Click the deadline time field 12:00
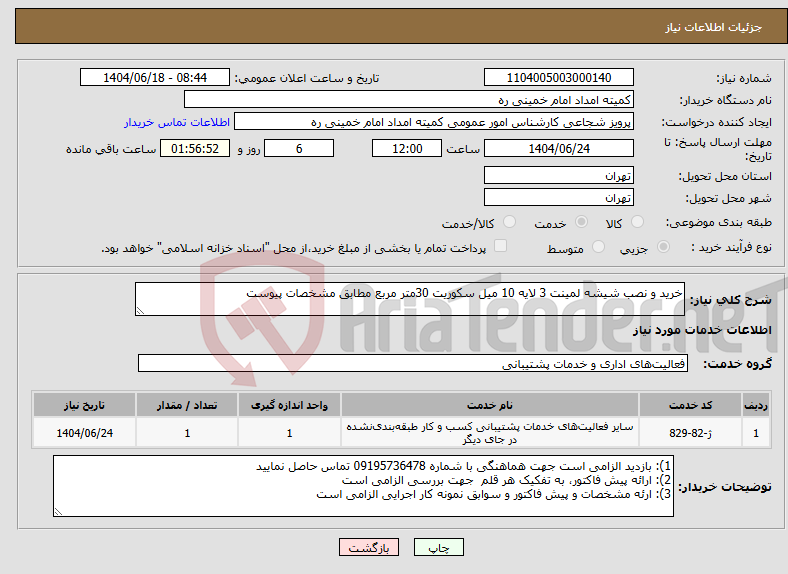Image resolution: width=788 pixels, height=574 pixels. point(407,148)
